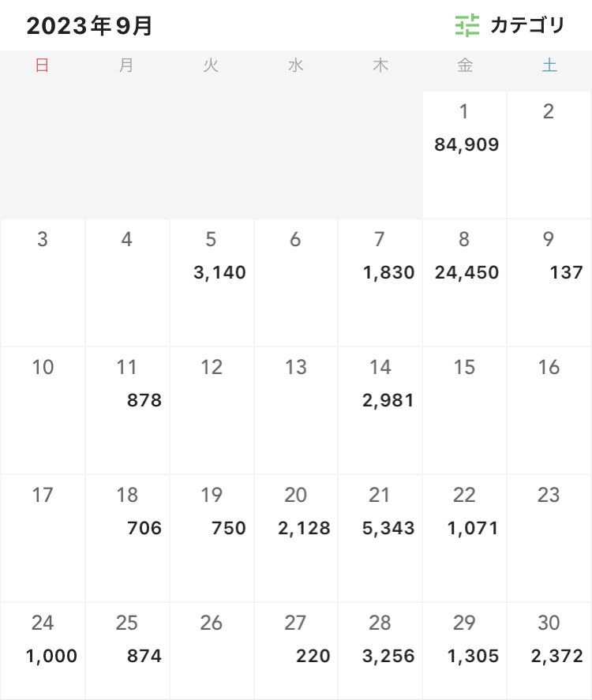Choose September 20 with 2,128
592x700 pixels.
pyautogui.click(x=296, y=538)
